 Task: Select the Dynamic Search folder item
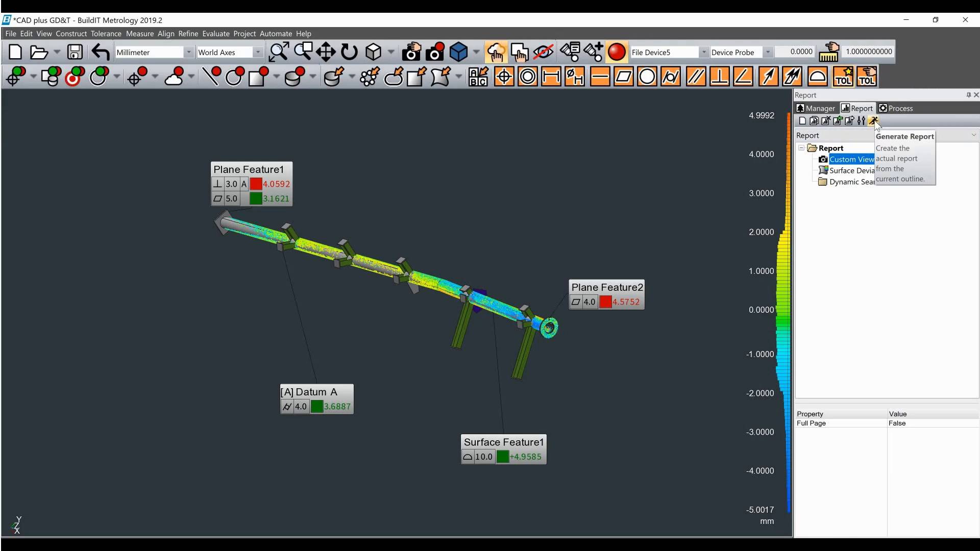click(851, 182)
